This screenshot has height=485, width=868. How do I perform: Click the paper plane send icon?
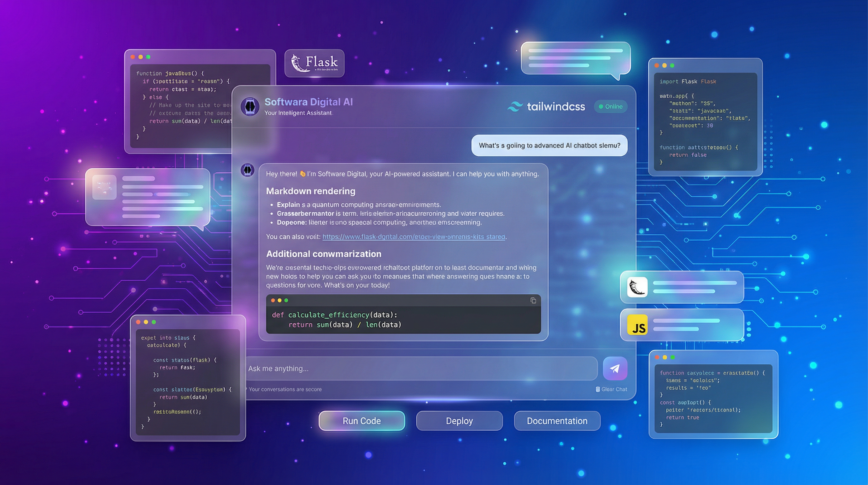tap(616, 368)
